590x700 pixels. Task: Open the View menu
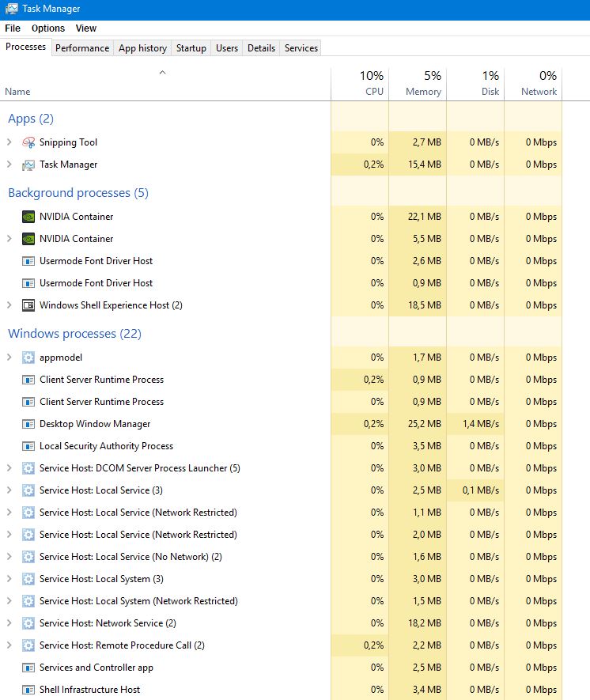(x=85, y=28)
